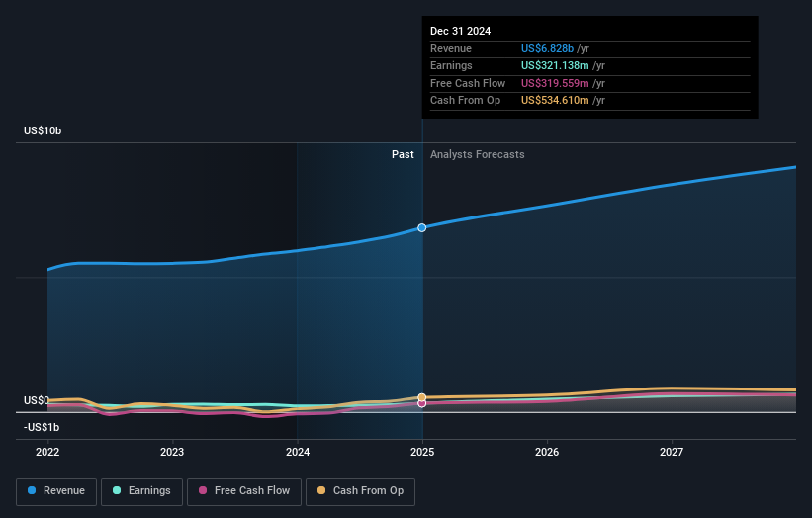Click the Revenue row label in tooltip
The width and height of the screenshot is (812, 518).
point(451,48)
